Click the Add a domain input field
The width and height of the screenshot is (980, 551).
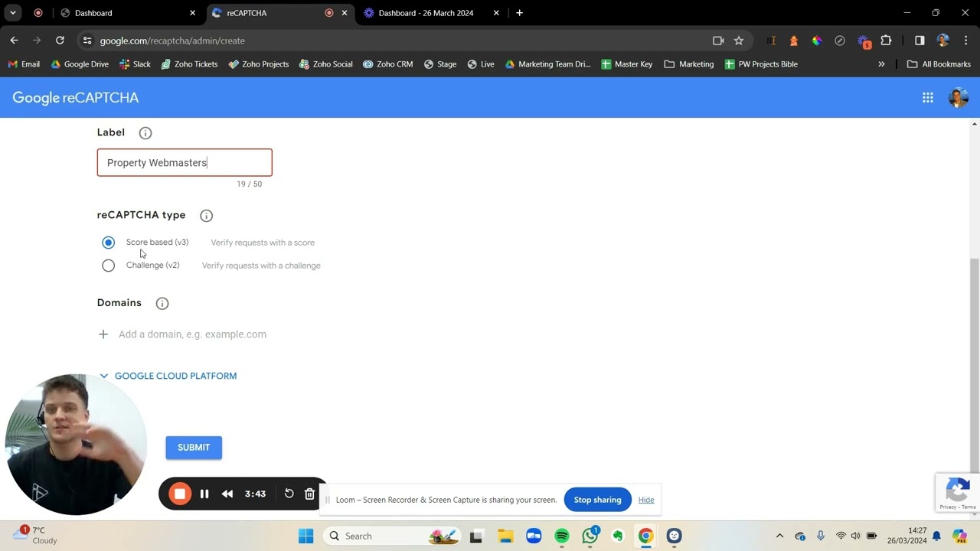pos(192,334)
